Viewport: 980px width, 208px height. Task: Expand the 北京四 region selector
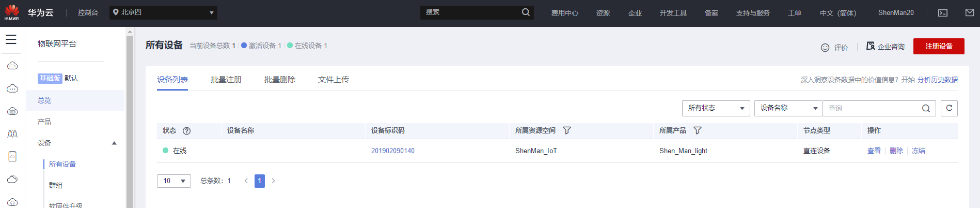163,12
